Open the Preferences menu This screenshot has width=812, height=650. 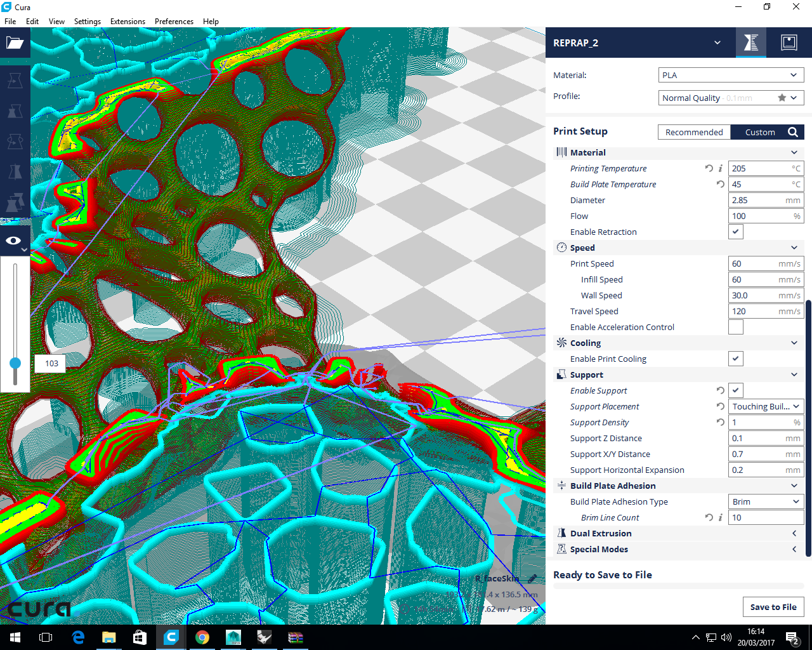[174, 21]
